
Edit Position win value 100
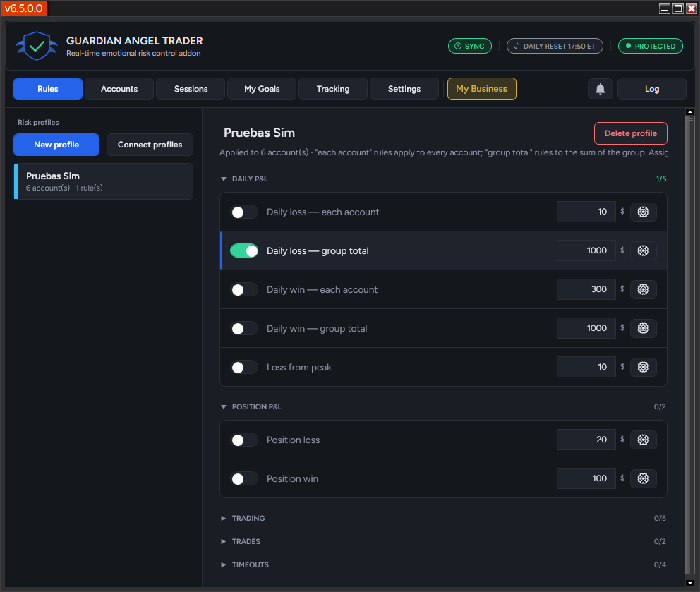point(586,478)
